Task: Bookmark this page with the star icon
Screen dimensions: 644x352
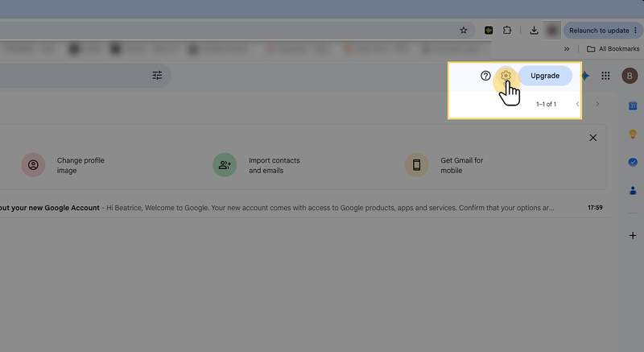Action: click(464, 31)
